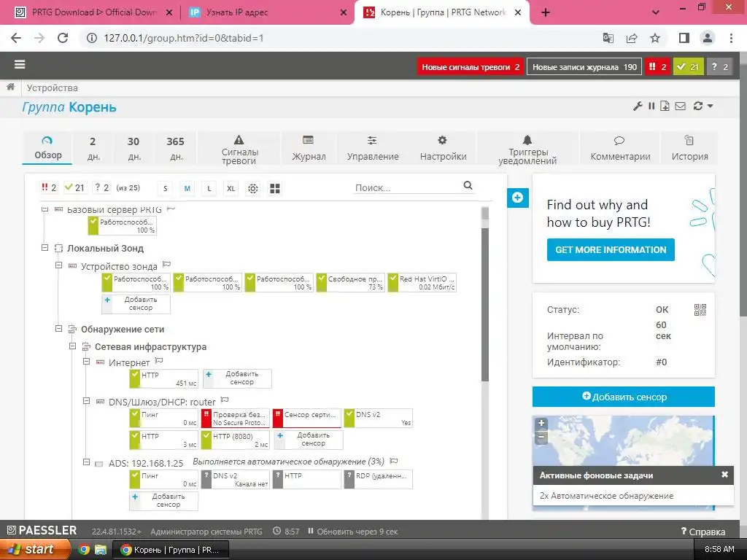Collapse Обнаружение сети group
Viewport: 747px width, 560px height.
[x=58, y=329]
